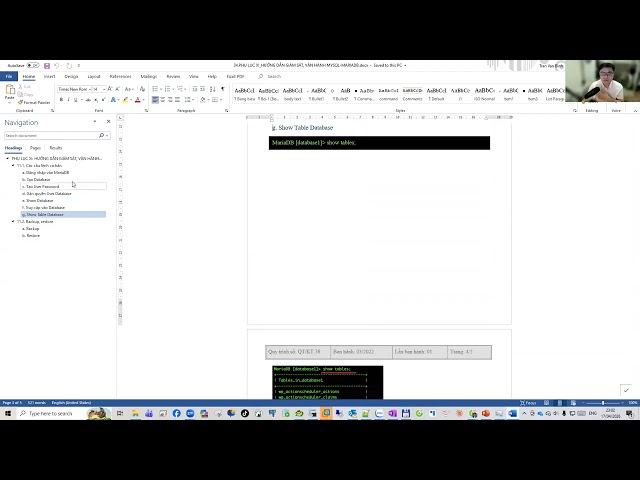Click Format Painter
This screenshot has height=480, width=640.
pyautogui.click(x=34, y=102)
